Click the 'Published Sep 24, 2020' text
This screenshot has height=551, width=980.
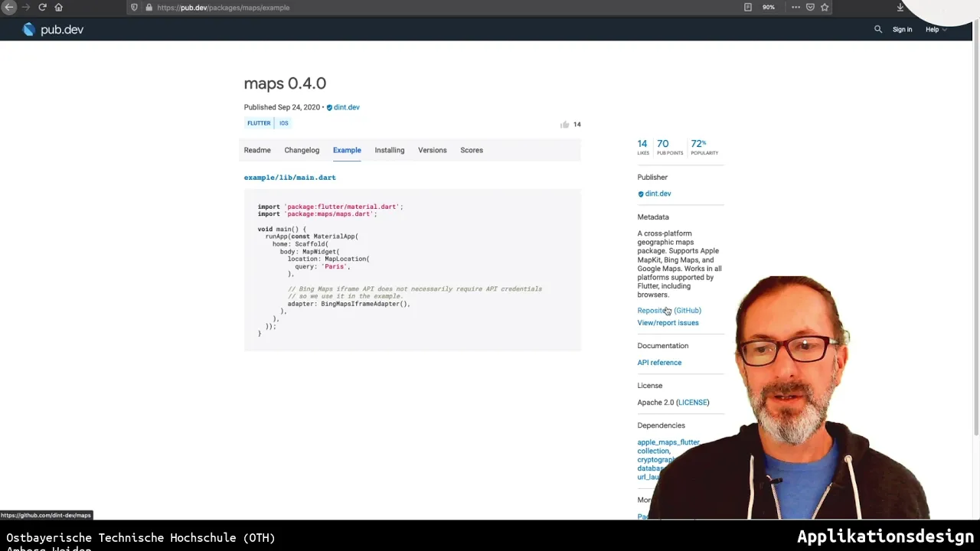point(282,107)
